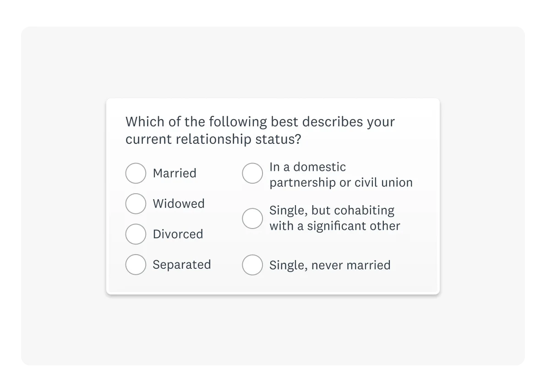Screen dimensions: 546x392
Task: Click 'current relationship status?' question text
Action: coord(213,139)
